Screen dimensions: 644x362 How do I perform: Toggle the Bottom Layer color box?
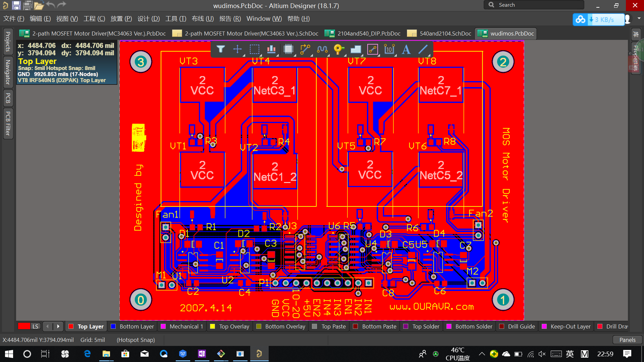click(x=113, y=326)
